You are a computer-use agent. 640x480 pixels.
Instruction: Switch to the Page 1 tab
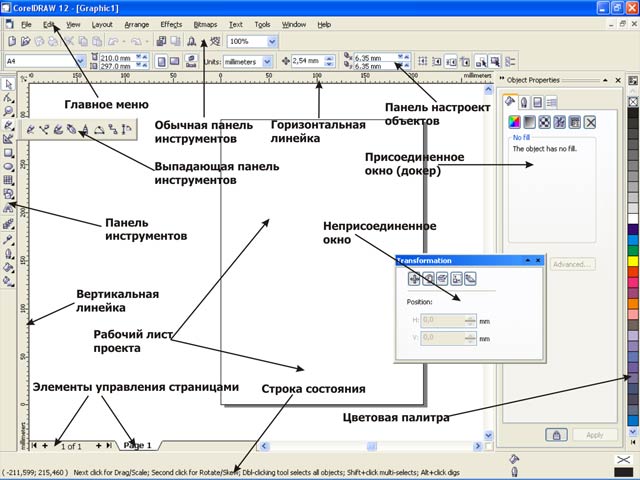coord(138,445)
